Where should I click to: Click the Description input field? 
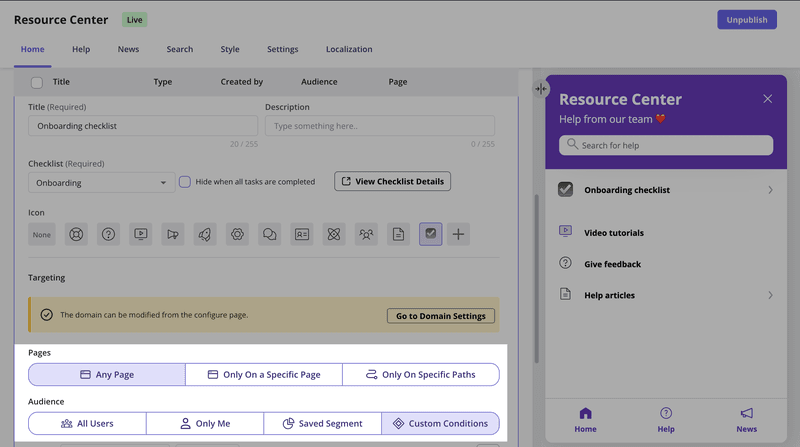380,126
